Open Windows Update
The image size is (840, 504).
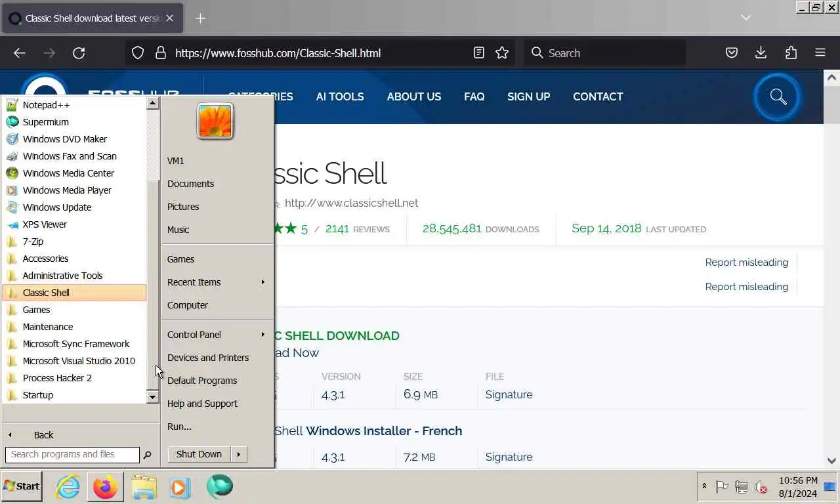coord(74,207)
